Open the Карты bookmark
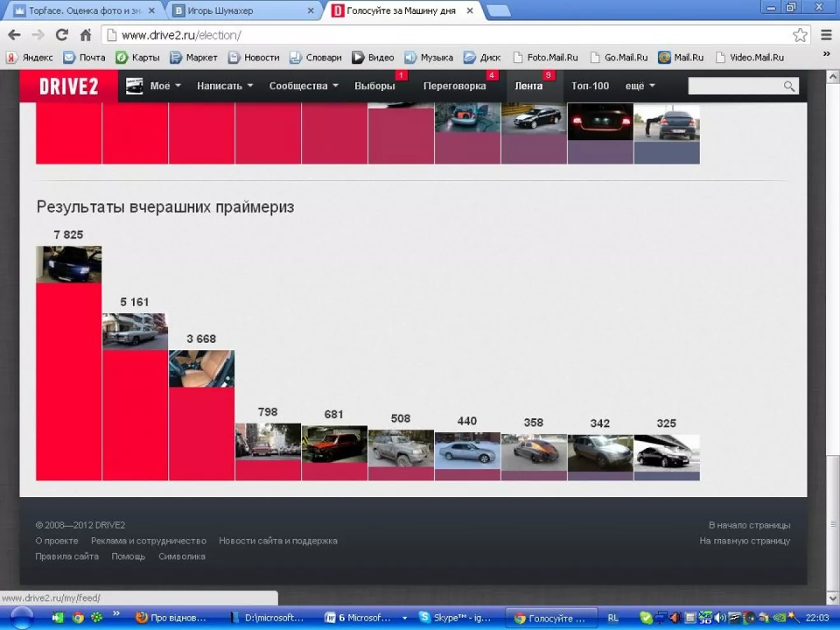 138,57
